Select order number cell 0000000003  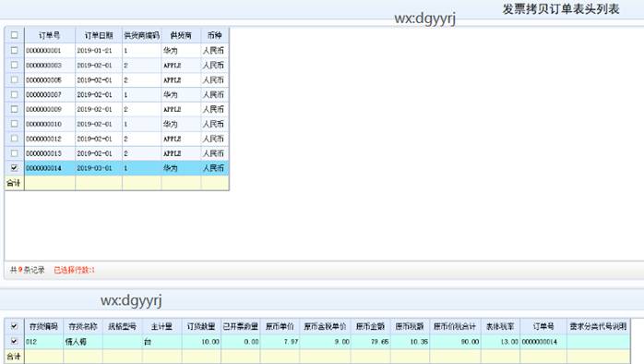pyautogui.click(x=50, y=66)
